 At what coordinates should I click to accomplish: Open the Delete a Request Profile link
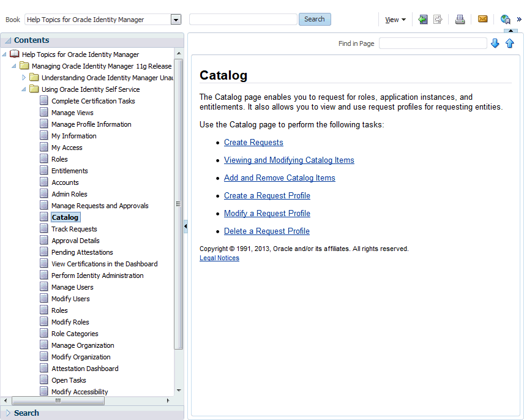267,231
